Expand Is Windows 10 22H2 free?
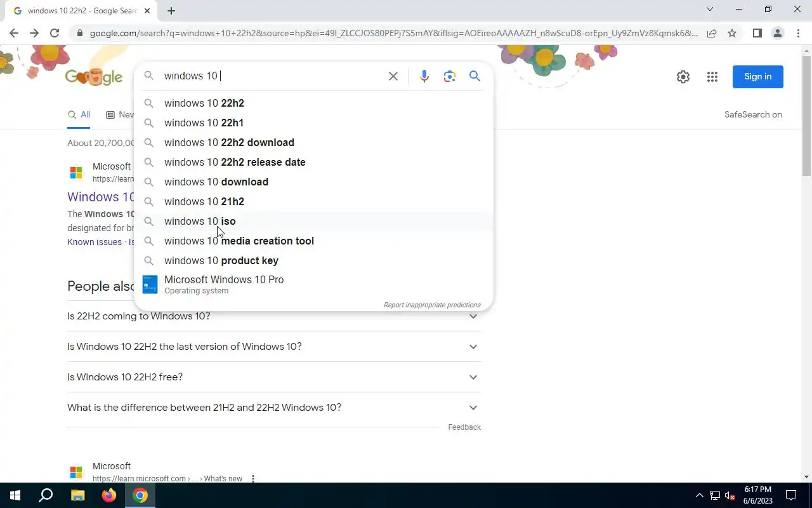This screenshot has width=812, height=508. click(274, 377)
